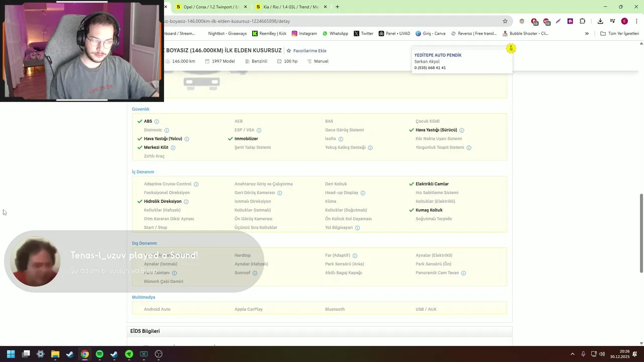Click the info icon next to Merkezi Kilit
This screenshot has height=362, width=644.
tap(173, 148)
